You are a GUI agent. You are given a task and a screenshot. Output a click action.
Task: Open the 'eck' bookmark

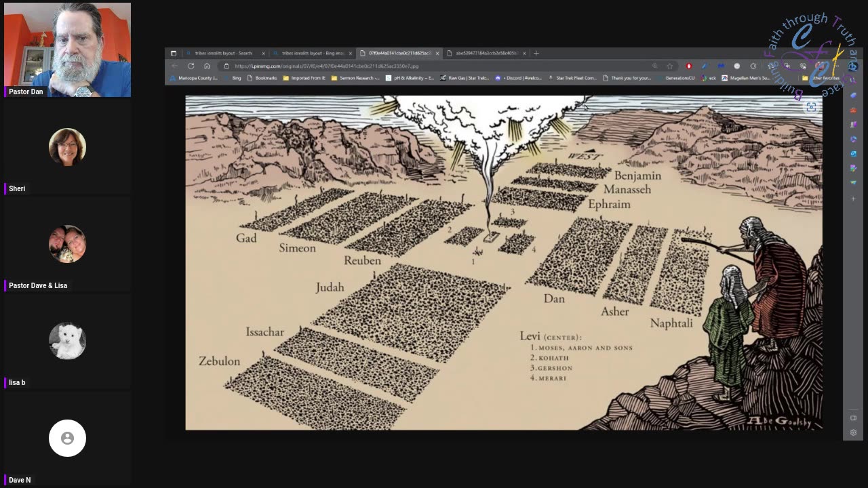click(709, 78)
